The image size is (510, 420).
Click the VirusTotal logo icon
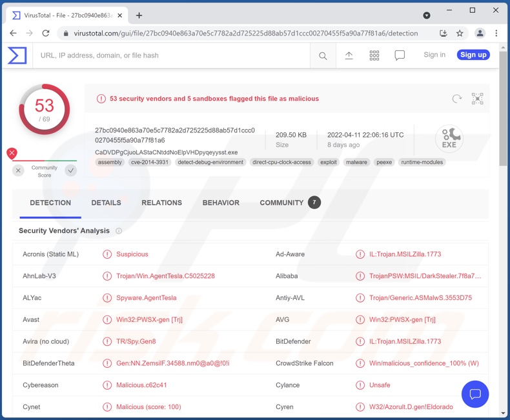pos(17,55)
